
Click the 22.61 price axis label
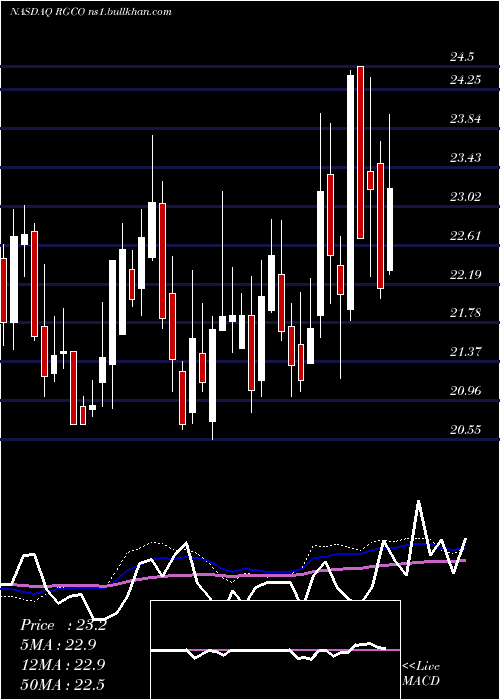[x=466, y=235]
